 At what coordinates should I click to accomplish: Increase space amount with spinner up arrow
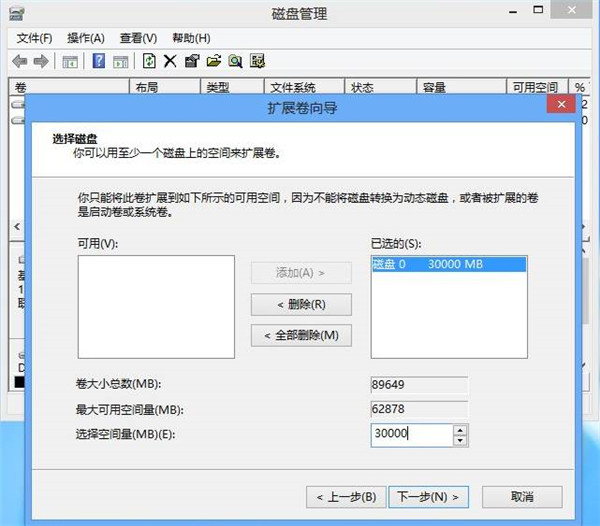coord(460,430)
